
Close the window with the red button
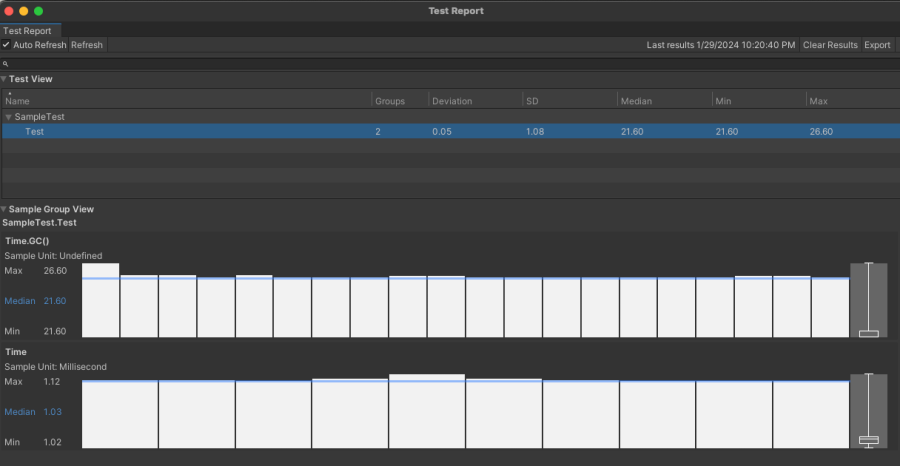(9, 11)
